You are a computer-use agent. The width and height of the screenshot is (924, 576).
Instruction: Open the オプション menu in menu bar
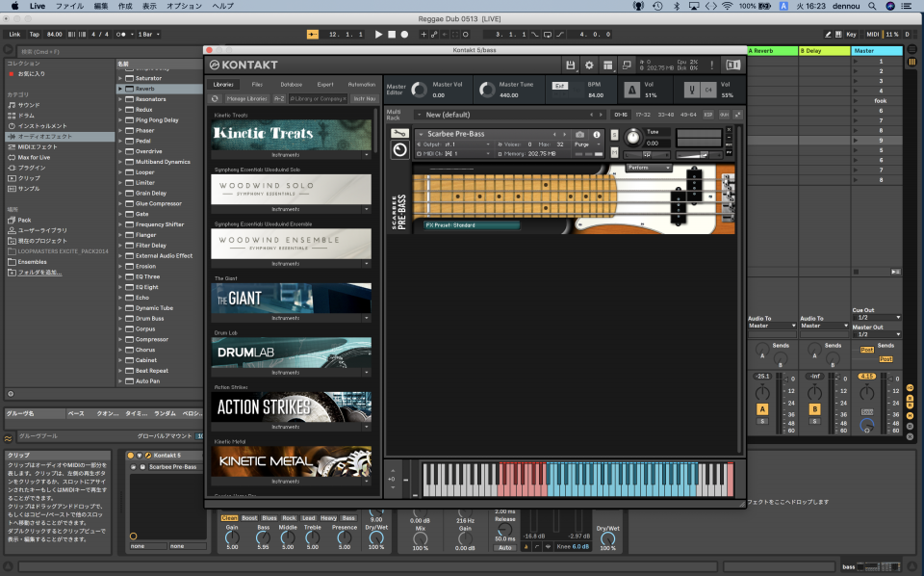tap(184, 6)
